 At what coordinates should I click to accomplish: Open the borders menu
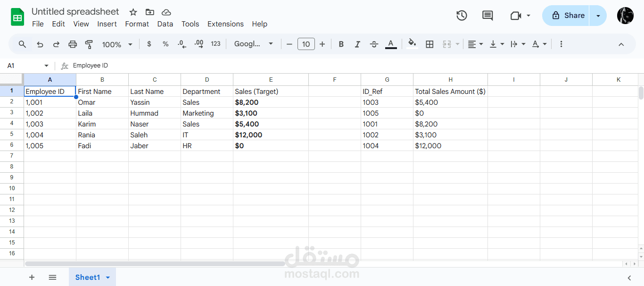429,44
